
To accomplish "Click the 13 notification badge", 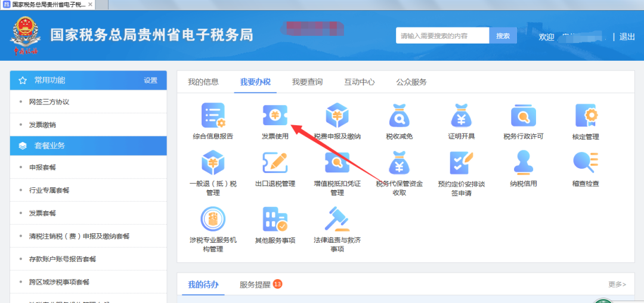I will [278, 284].
